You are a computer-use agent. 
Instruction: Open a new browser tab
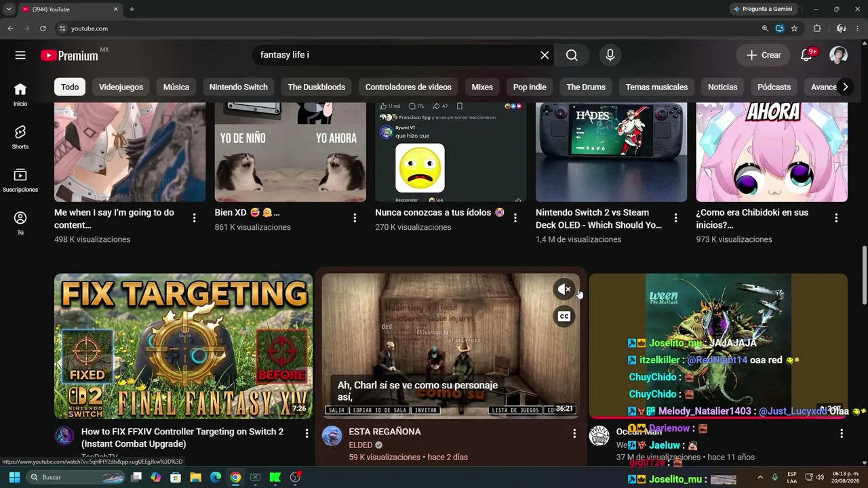click(132, 9)
